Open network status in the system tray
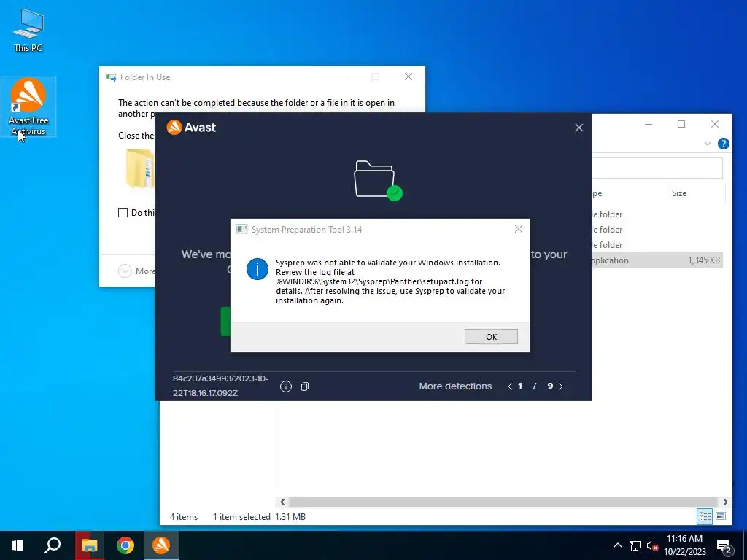The image size is (747, 560). click(x=635, y=545)
